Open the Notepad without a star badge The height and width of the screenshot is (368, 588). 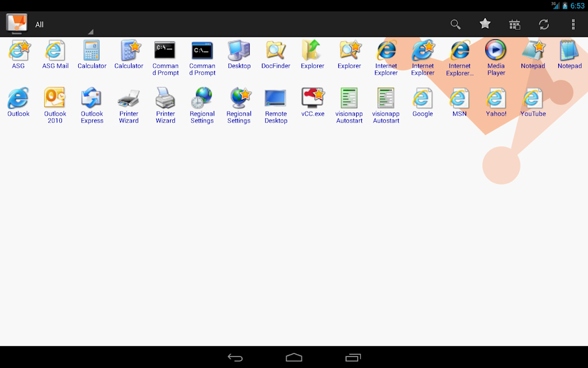coord(570,55)
